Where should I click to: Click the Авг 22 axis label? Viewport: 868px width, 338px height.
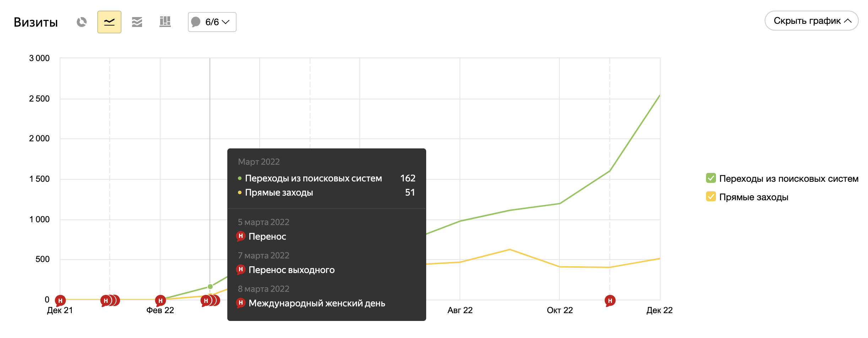(460, 310)
